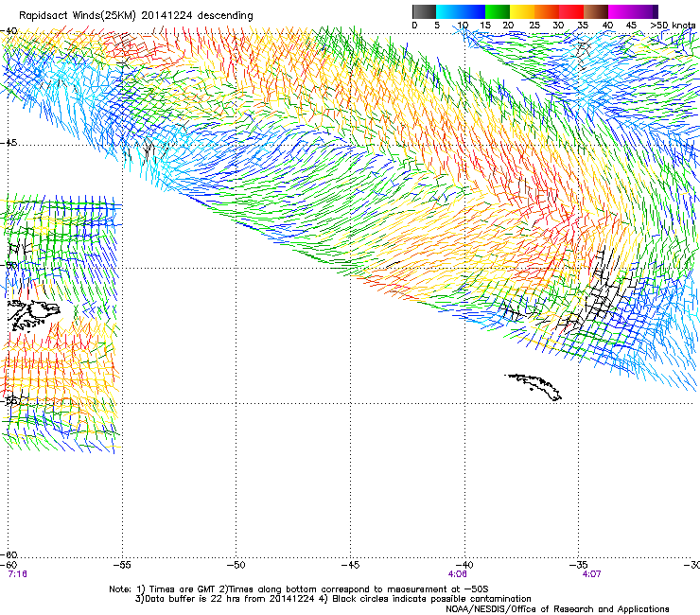
Task: Click the -45 latitude label on left axis
Action: click(x=9, y=143)
